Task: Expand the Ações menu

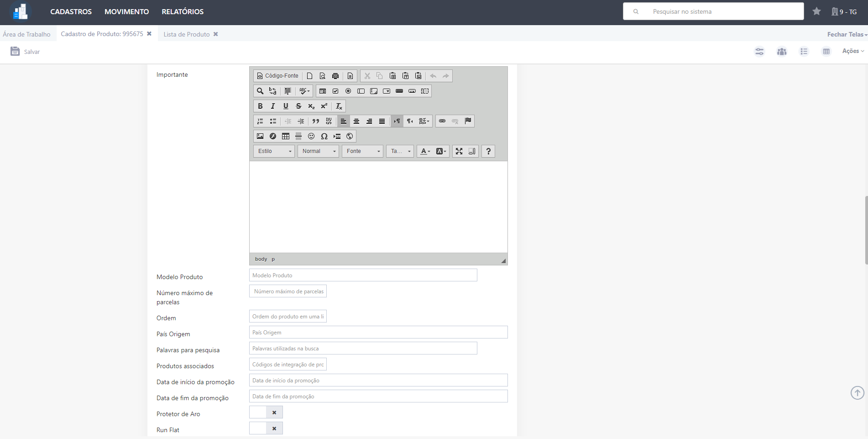Action: 853,51
